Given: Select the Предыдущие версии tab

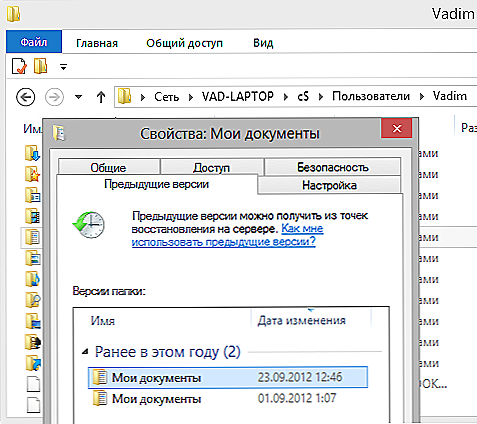Looking at the screenshot, I should tap(157, 184).
